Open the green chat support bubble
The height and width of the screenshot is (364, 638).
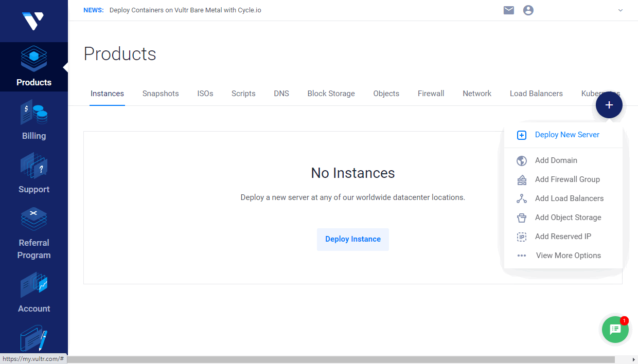pos(615,330)
